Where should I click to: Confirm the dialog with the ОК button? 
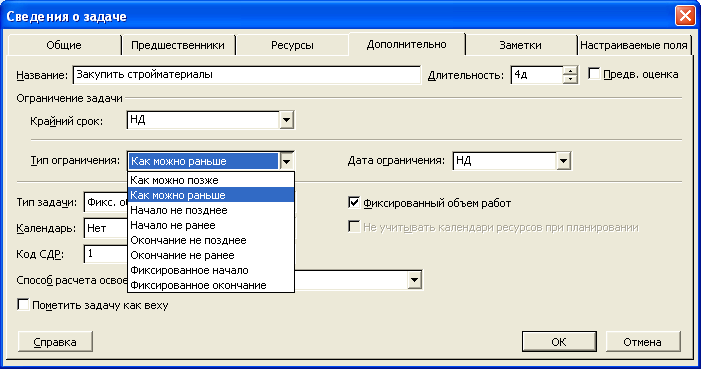[x=559, y=342]
